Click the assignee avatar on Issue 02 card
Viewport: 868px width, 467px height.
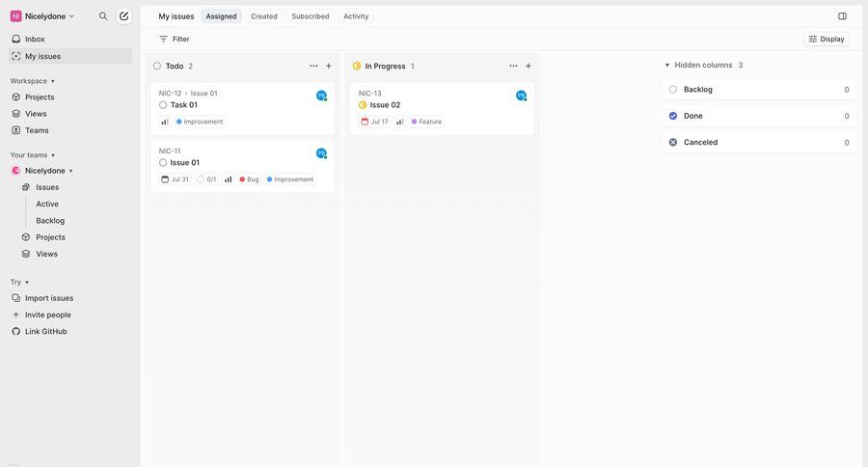[x=521, y=96]
